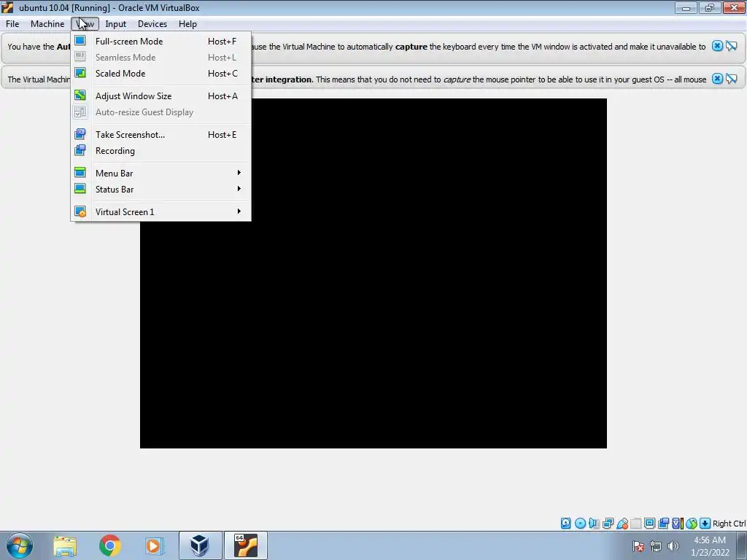Click the recording status bar indicator
Screen dimensions: 747x560
[663, 524]
